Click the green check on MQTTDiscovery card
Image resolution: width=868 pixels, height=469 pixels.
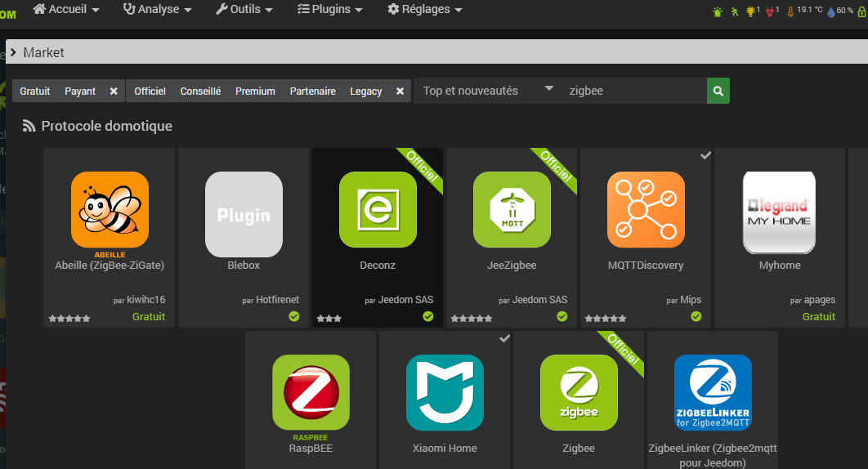[x=696, y=316]
